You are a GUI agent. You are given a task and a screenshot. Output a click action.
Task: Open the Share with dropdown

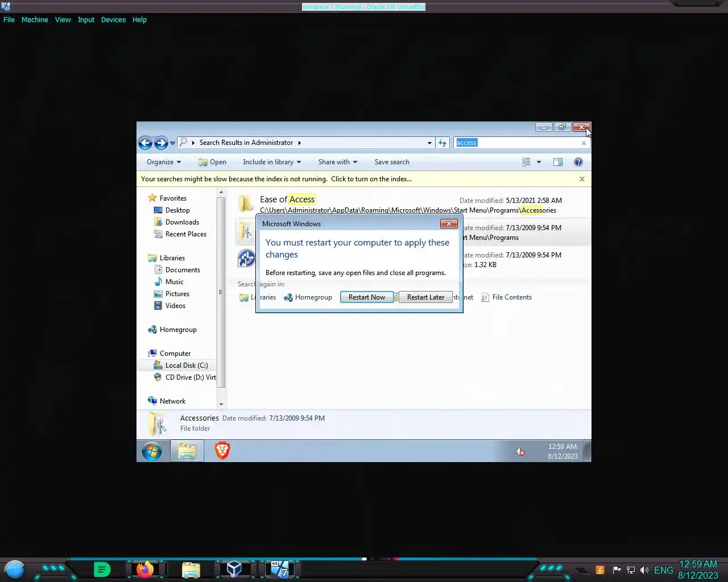[338, 162]
